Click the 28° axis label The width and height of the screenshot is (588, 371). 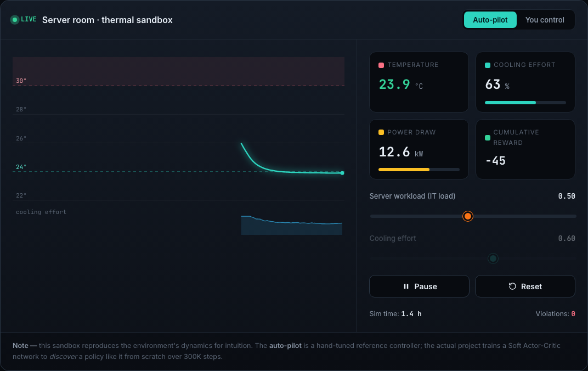click(21, 109)
